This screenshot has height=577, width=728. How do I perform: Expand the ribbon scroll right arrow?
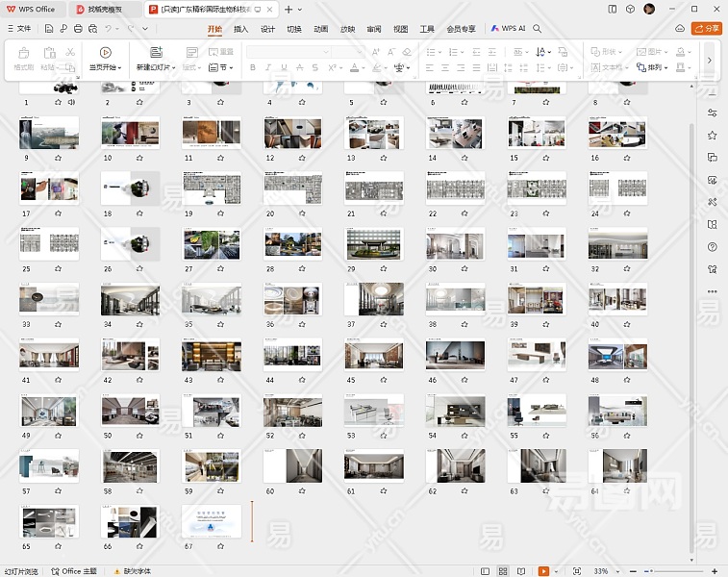(709, 60)
